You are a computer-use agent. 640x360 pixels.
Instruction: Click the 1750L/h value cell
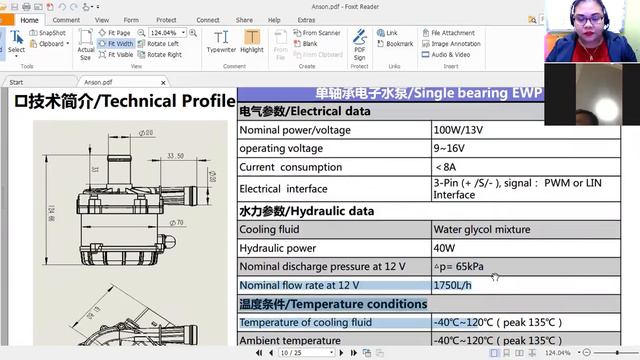pyautogui.click(x=526, y=285)
